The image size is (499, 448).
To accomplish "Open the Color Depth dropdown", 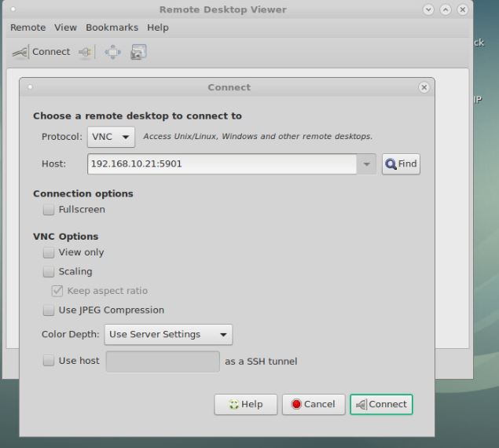I will pyautogui.click(x=168, y=334).
